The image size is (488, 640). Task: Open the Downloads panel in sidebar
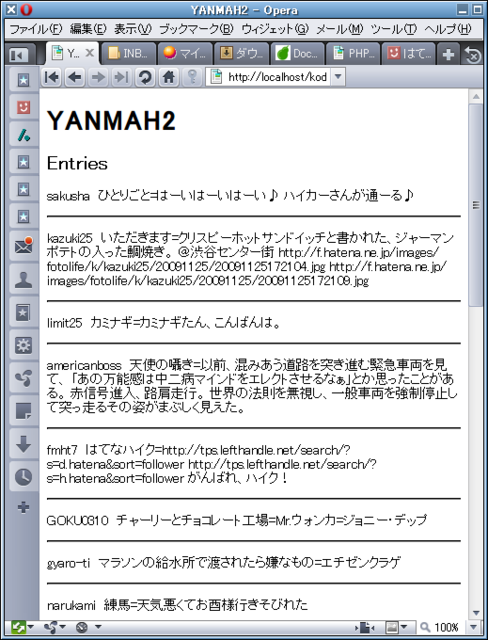(x=23, y=444)
